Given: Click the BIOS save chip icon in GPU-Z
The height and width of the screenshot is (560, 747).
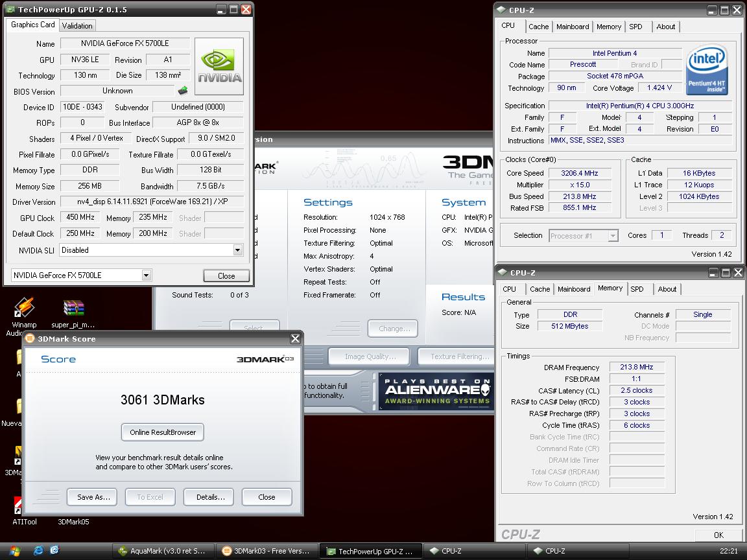Looking at the screenshot, I should click(x=182, y=91).
